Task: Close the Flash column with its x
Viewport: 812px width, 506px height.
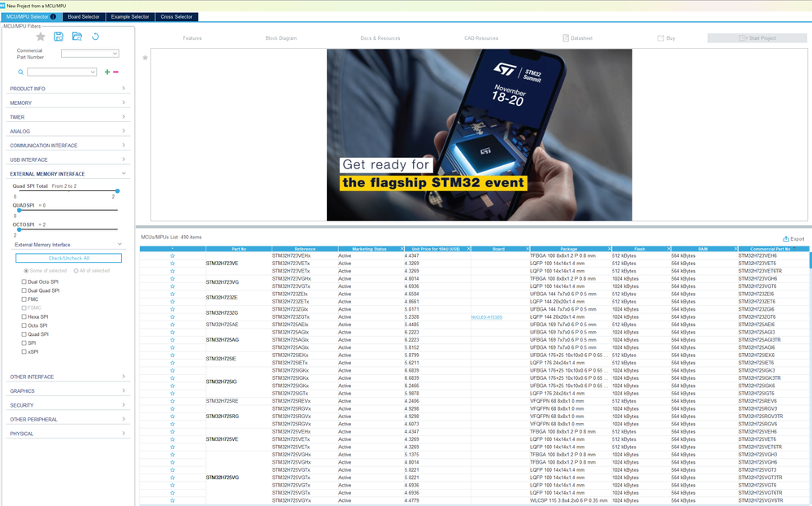Action: pyautogui.click(x=669, y=249)
